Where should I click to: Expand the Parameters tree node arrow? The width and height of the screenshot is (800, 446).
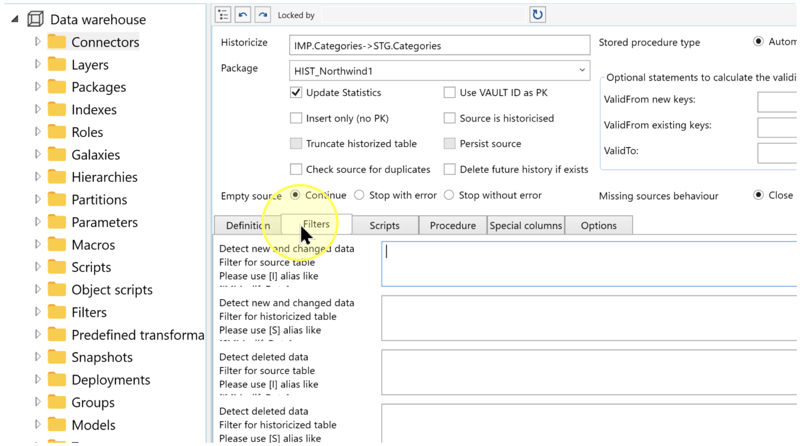37,222
